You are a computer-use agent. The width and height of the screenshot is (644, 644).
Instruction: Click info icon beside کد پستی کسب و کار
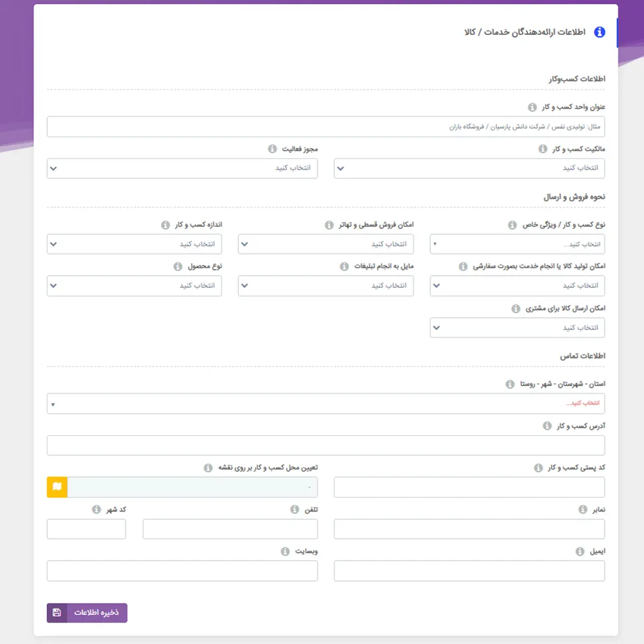tap(538, 468)
